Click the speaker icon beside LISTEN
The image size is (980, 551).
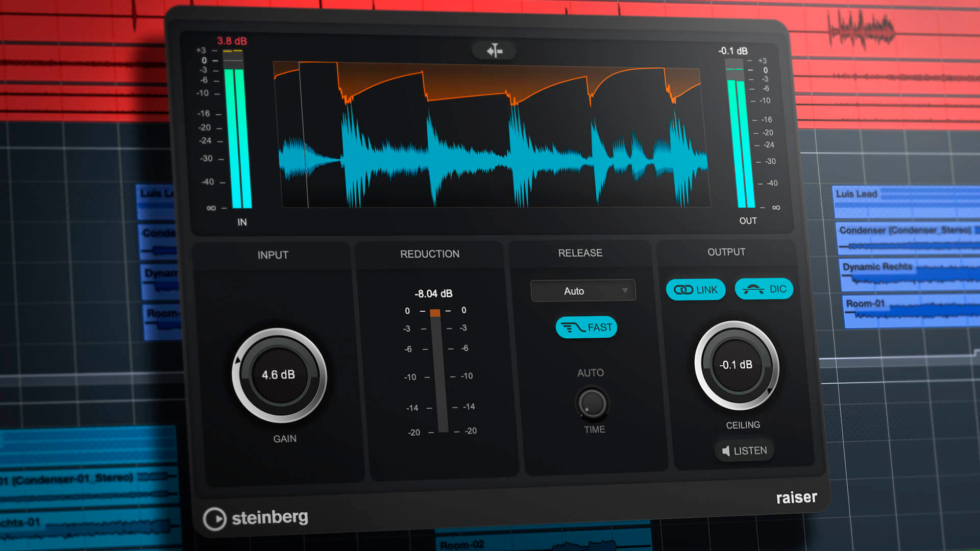coord(726,450)
